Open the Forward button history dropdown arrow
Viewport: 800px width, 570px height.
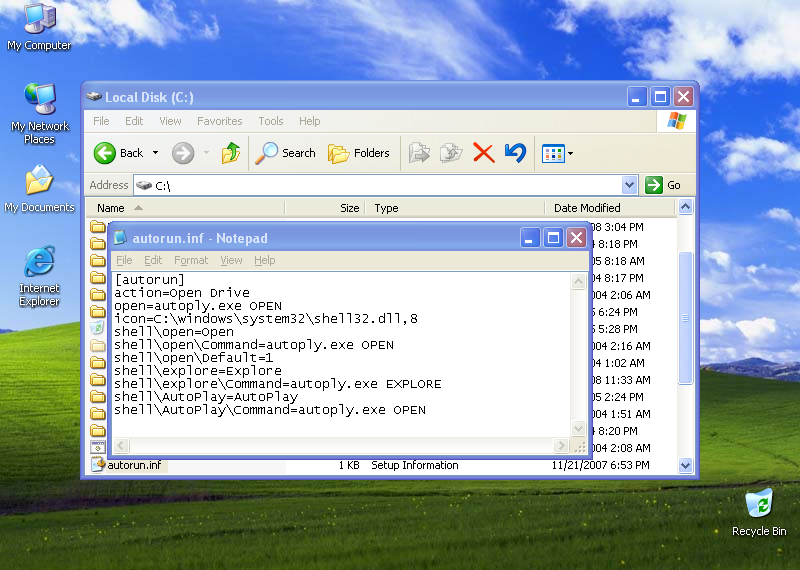(207, 153)
